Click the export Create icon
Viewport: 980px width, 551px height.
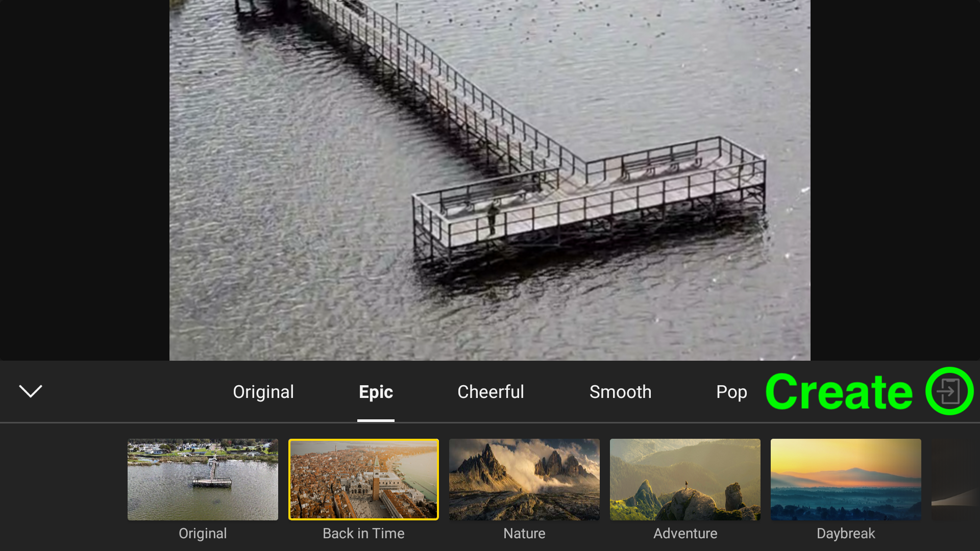949,391
